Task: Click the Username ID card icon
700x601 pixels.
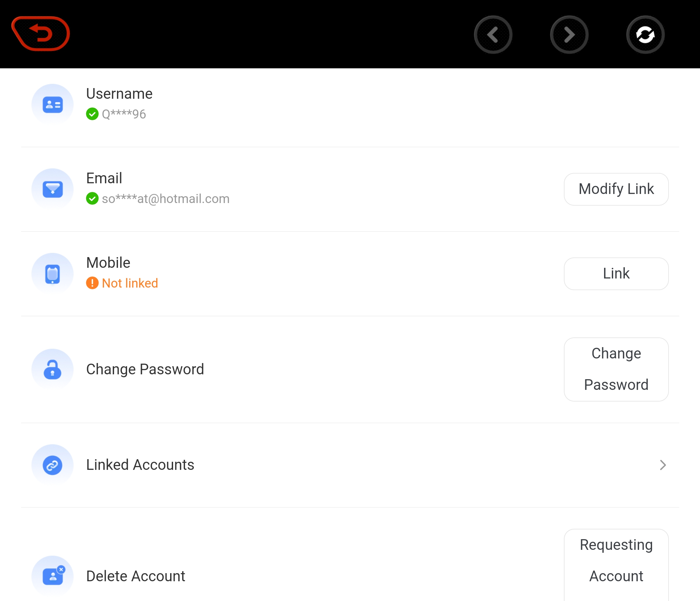Action: point(52,105)
